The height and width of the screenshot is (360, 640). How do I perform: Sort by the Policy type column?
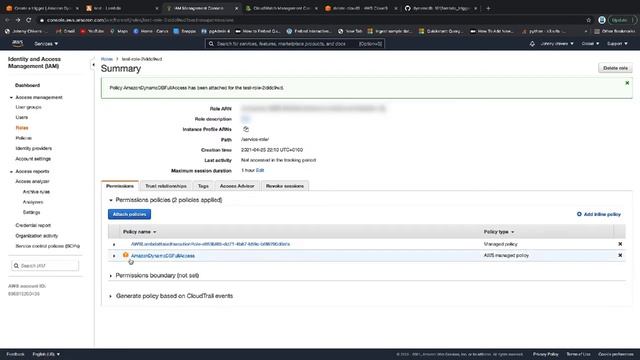click(x=499, y=231)
